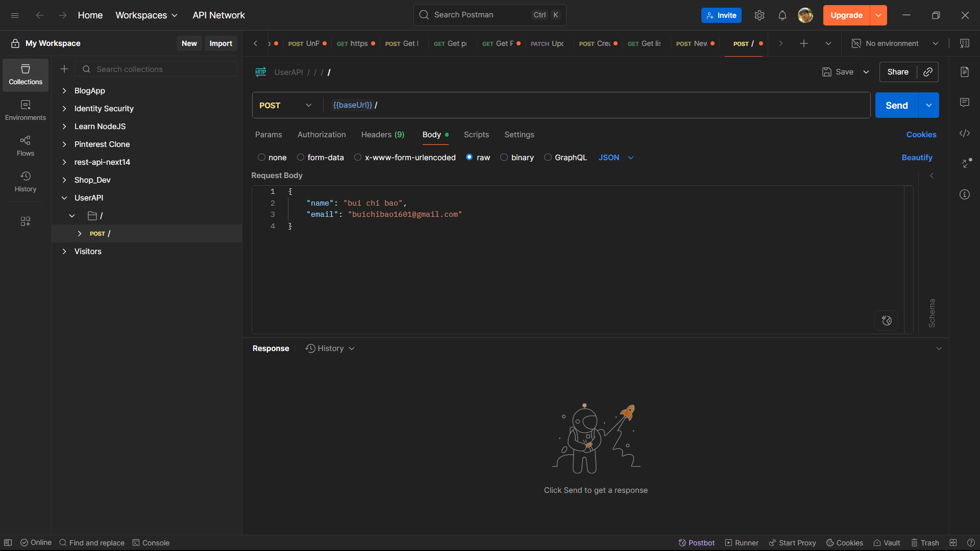The width and height of the screenshot is (980, 551).
Task: Toggle sidebar with bottom-left panel icon
Action: (8, 543)
